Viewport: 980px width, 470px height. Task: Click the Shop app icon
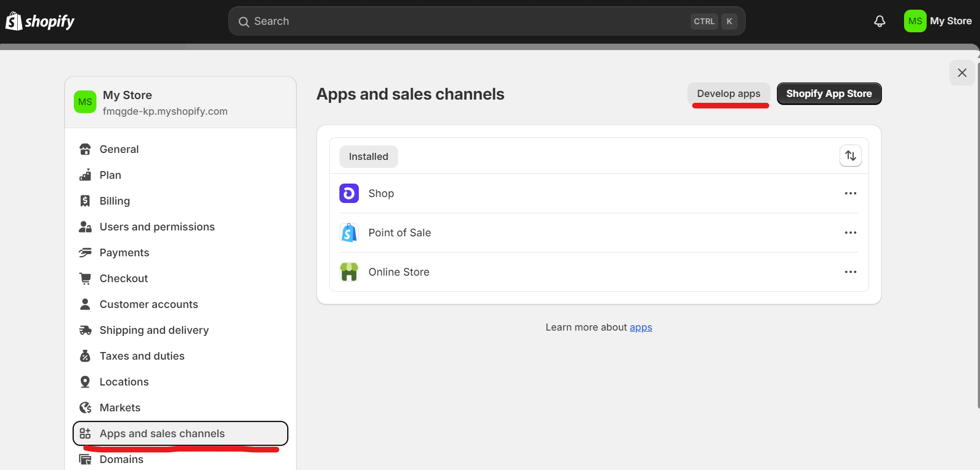349,193
